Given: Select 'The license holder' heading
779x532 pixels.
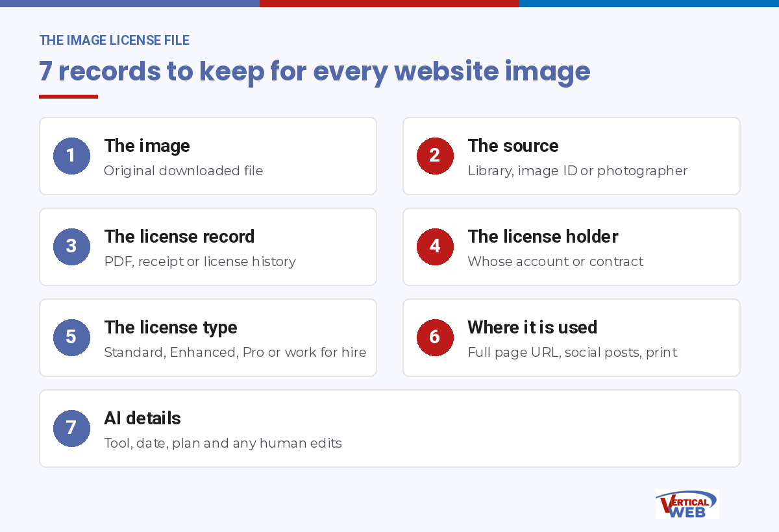Looking at the screenshot, I should [543, 236].
